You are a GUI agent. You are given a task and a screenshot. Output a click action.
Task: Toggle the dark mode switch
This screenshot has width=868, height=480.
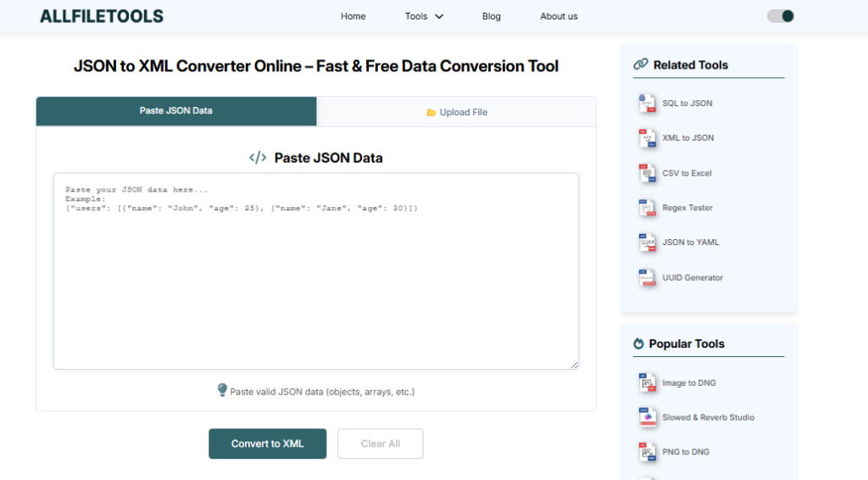click(x=780, y=16)
